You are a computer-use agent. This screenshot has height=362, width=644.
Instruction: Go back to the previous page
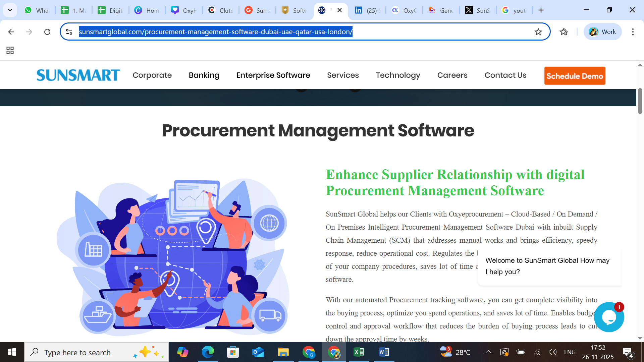11,32
